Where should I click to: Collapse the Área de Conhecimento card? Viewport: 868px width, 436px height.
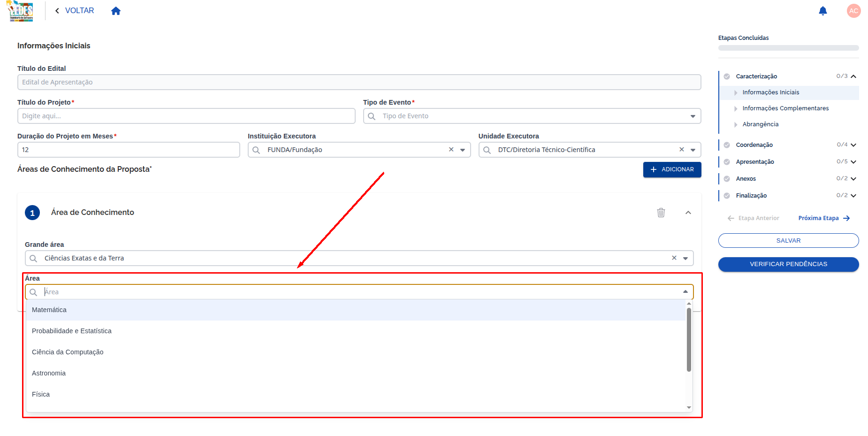coord(688,213)
